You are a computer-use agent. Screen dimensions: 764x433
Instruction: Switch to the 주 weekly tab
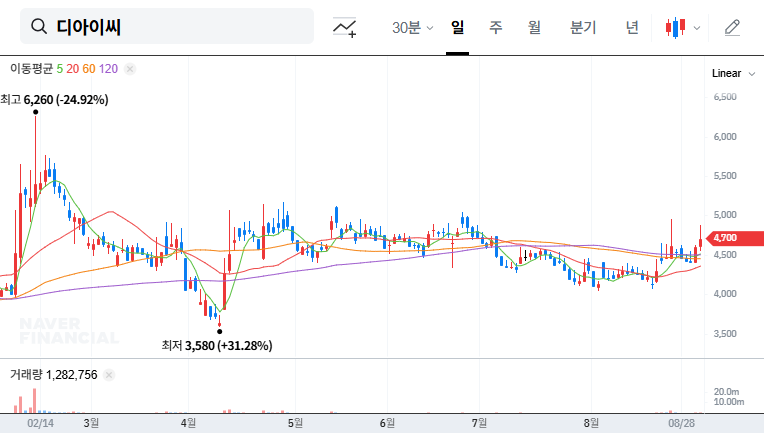(x=495, y=27)
